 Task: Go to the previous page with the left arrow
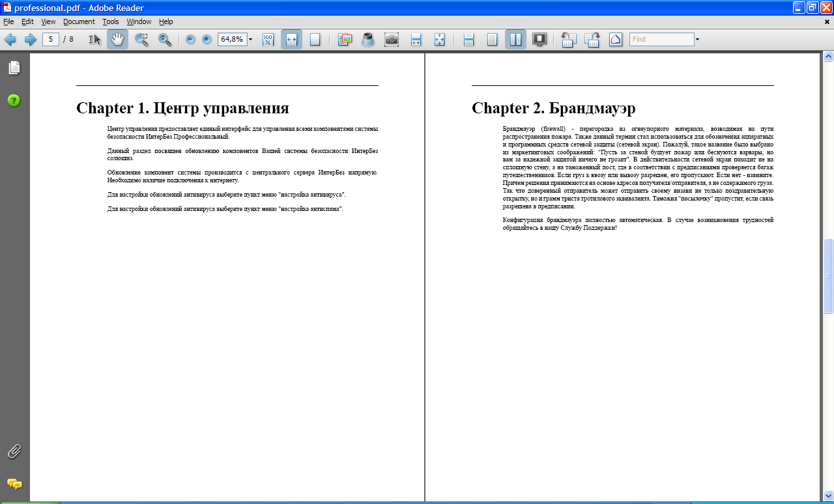tap(10, 40)
